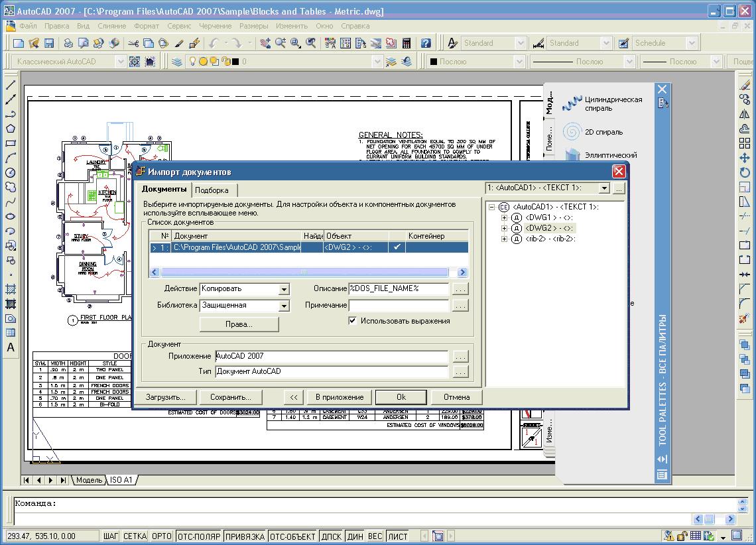
Task: Open the 'Библиотека' dropdown with Защищенная
Action: click(x=284, y=306)
